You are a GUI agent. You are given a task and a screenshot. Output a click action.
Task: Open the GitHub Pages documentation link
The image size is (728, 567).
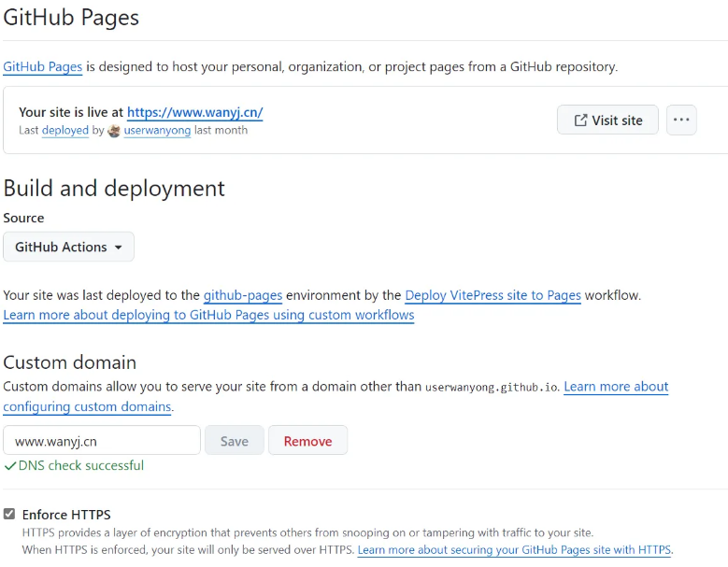coord(43,66)
